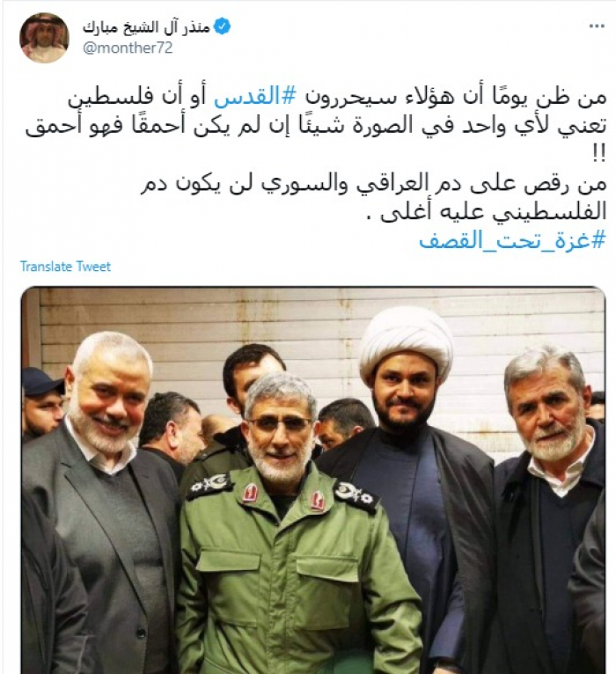Open the #غزة_تحت_القصف hashtag

pos(512,241)
